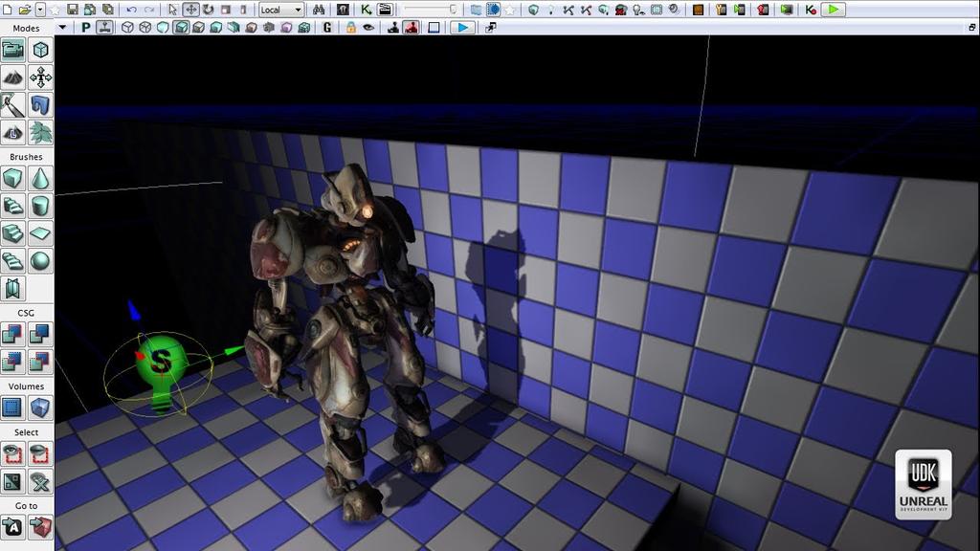The height and width of the screenshot is (551, 980).
Task: Toggle realtime with the joystick icon
Action: (x=104, y=28)
